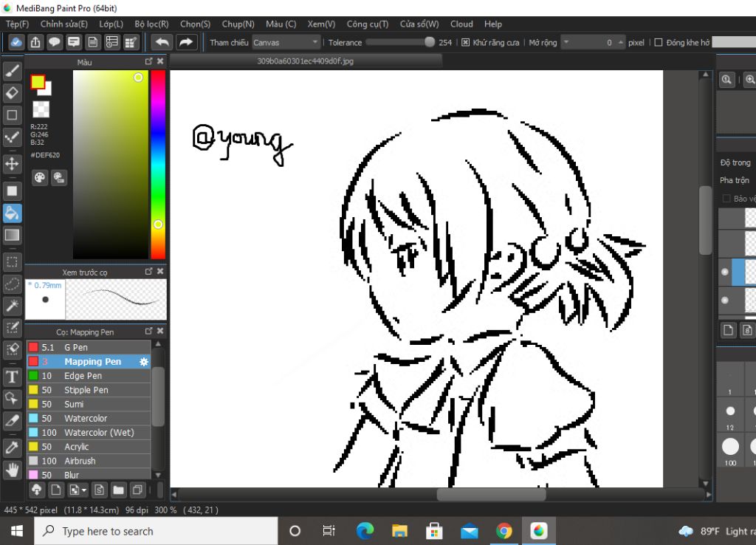The height and width of the screenshot is (545, 756).
Task: Select the Select Pen tool
Action: [12, 327]
